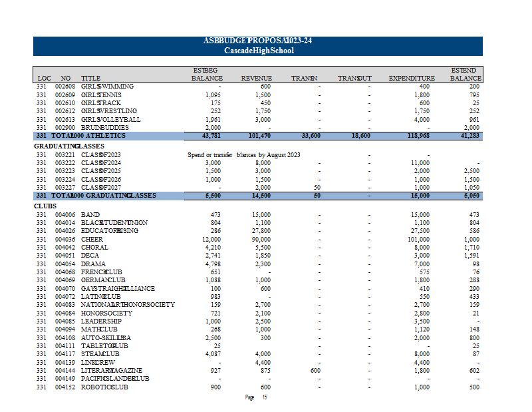Screen dimensions: 532x412
Task: Select the GERMAN CLUB row title
Action: 103,280
